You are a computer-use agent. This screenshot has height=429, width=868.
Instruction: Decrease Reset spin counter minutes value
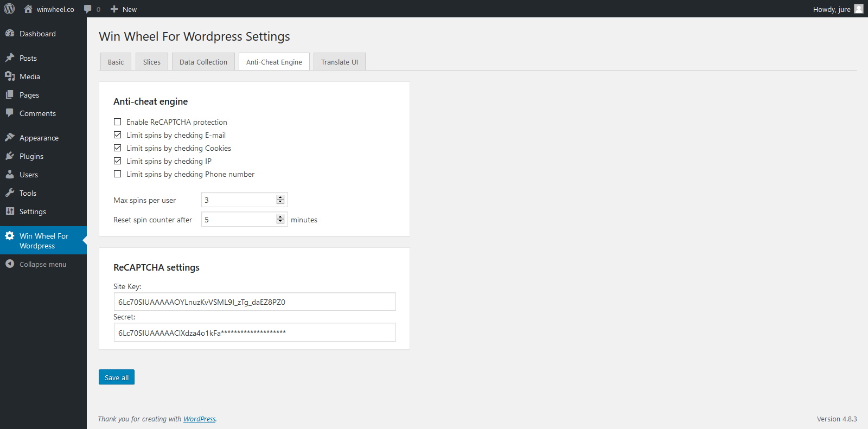click(x=280, y=221)
